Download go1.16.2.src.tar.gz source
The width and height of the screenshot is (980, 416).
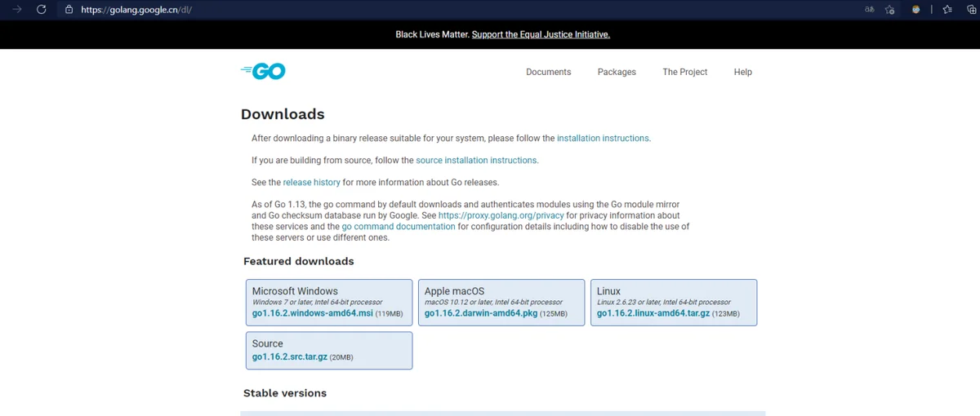pyautogui.click(x=290, y=357)
